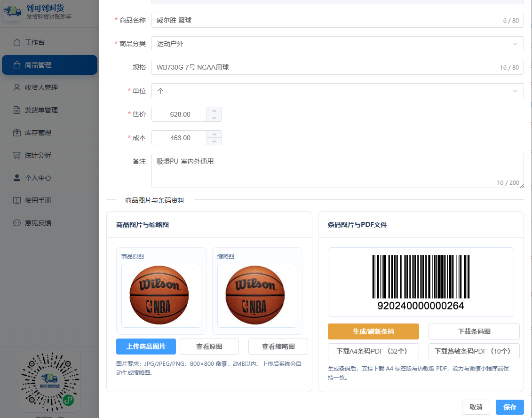The height and width of the screenshot is (418, 532).
Task: Open the 单位 select box showing 个
Action: [338, 91]
